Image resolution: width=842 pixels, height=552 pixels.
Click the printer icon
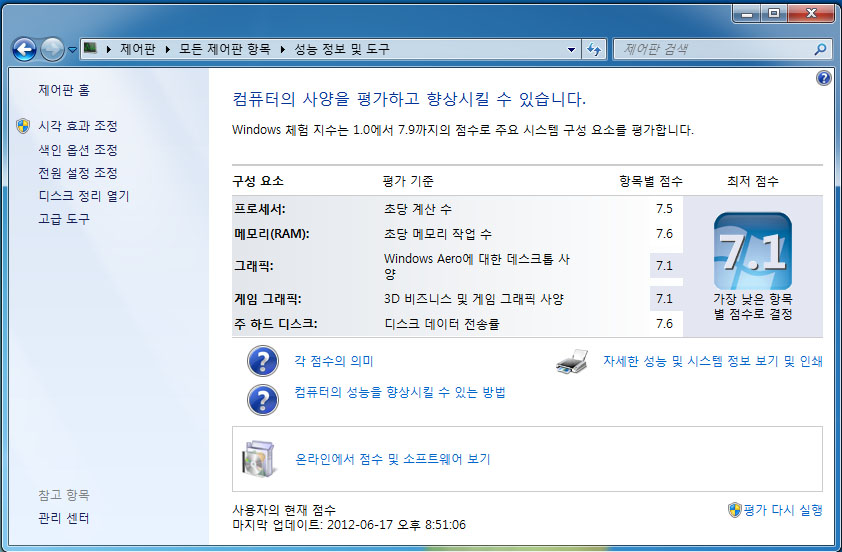[x=572, y=361]
